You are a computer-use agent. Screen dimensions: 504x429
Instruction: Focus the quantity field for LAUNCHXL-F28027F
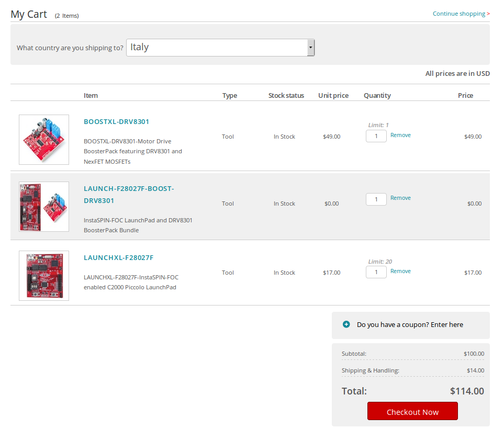point(376,272)
